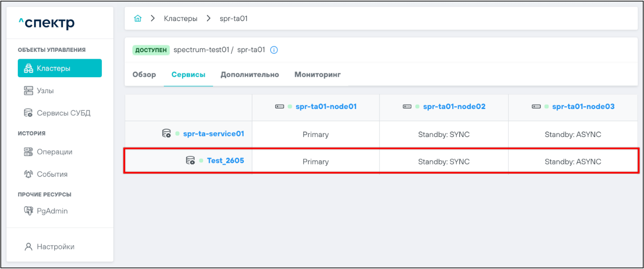The width and height of the screenshot is (644, 269).
Task: Click the Спектр logo
Action: (x=47, y=23)
